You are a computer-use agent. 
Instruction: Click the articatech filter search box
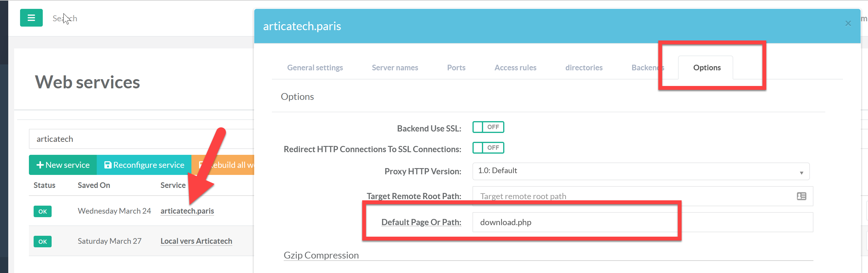click(x=142, y=139)
